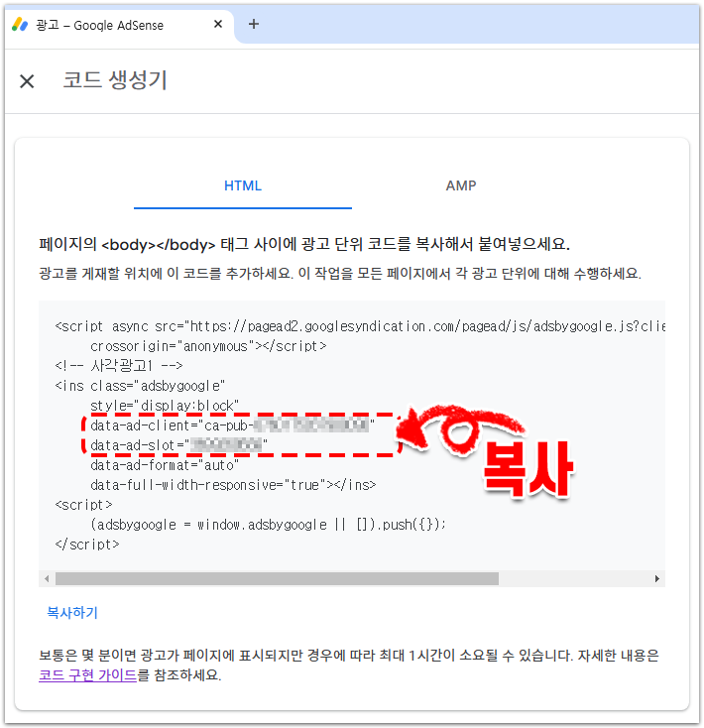Screen dimensions: 704x728
Task: Click the <!-- 사각광고1 --> comment line
Action: click(119, 366)
